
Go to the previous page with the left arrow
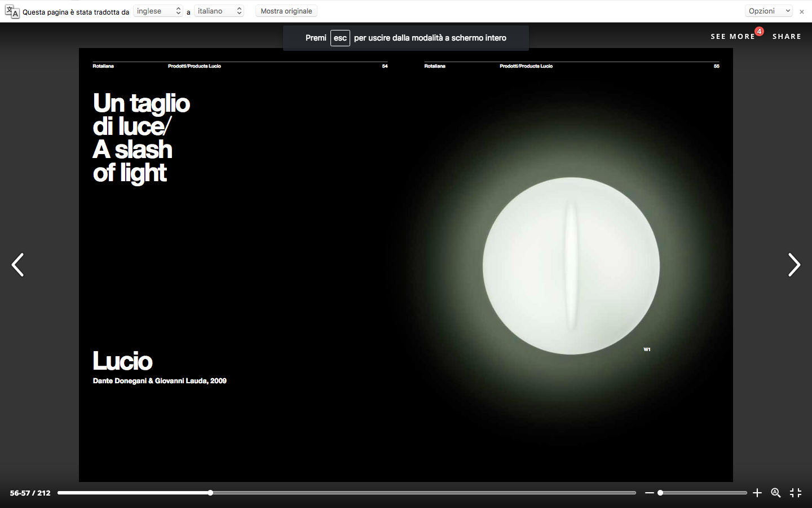pyautogui.click(x=18, y=265)
